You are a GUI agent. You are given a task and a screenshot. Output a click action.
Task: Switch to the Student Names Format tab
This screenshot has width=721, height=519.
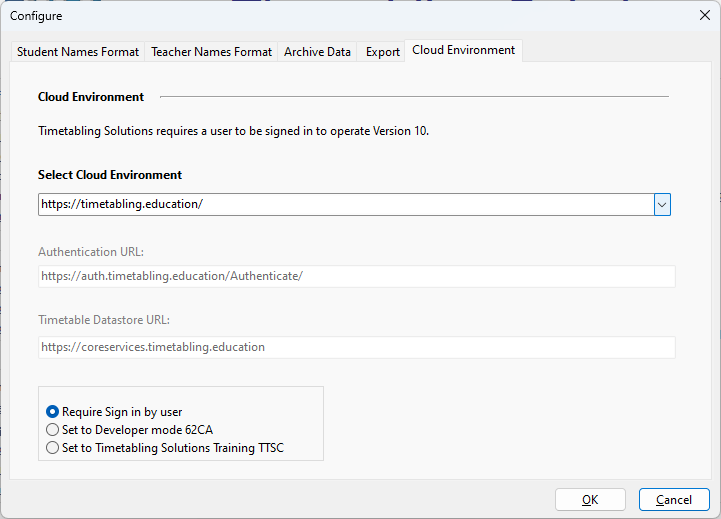78,52
